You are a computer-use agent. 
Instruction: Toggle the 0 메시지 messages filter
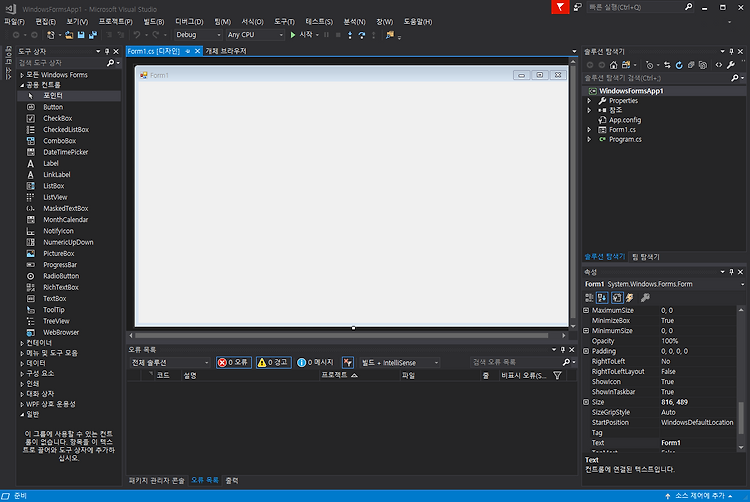point(315,362)
